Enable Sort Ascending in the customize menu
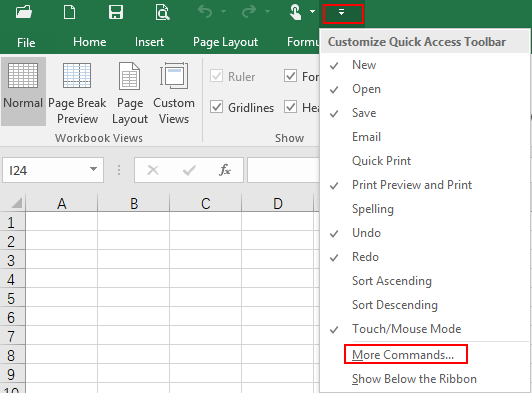 pos(424,281)
